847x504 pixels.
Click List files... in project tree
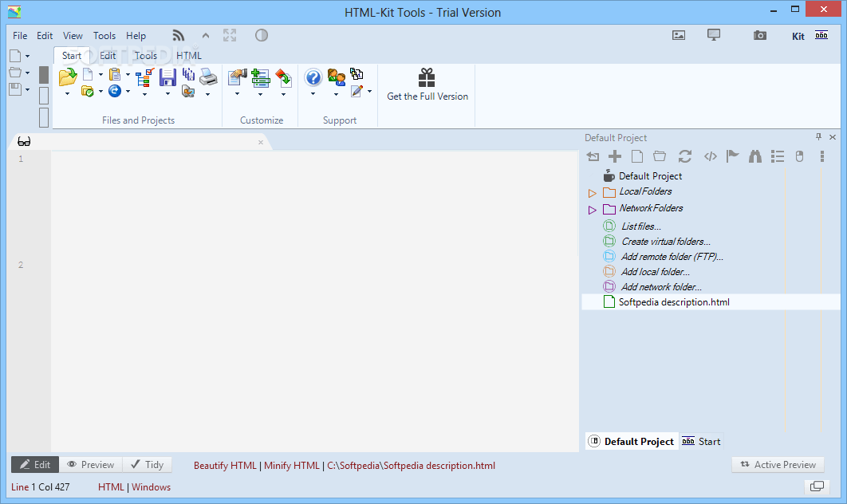(640, 226)
